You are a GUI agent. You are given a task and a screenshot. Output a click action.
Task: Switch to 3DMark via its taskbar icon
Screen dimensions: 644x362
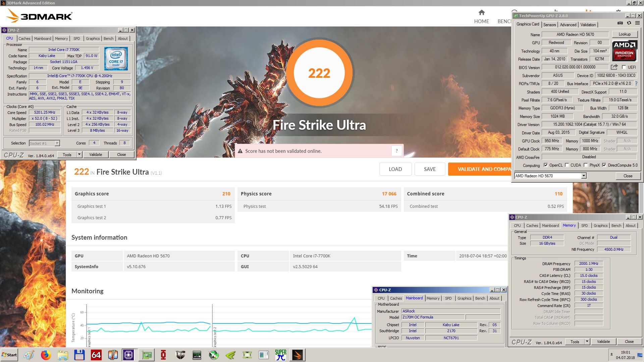tap(298, 355)
